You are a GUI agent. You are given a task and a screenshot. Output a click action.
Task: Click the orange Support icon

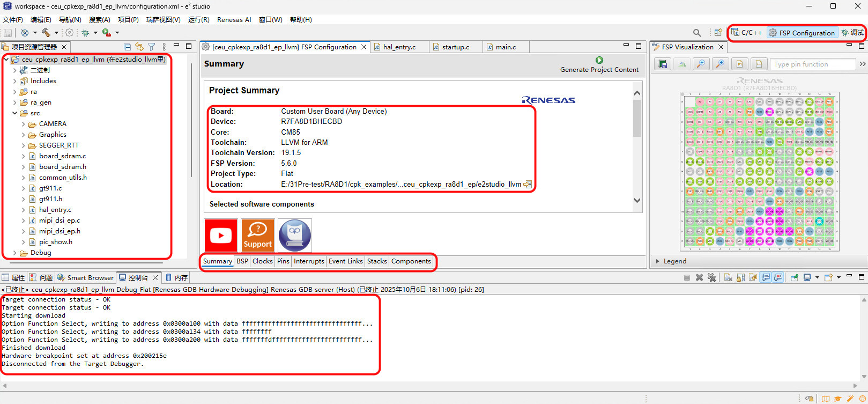coord(258,235)
